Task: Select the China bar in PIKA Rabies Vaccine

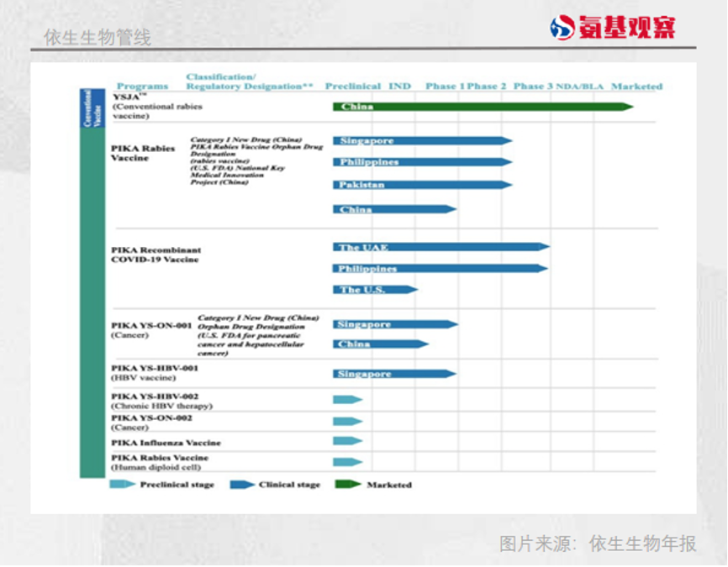Action: pyautogui.click(x=394, y=209)
